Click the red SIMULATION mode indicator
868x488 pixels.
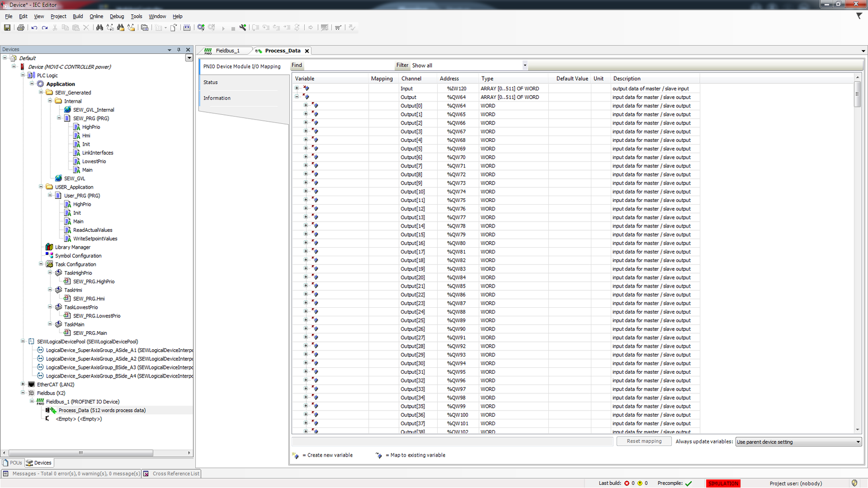(x=723, y=483)
